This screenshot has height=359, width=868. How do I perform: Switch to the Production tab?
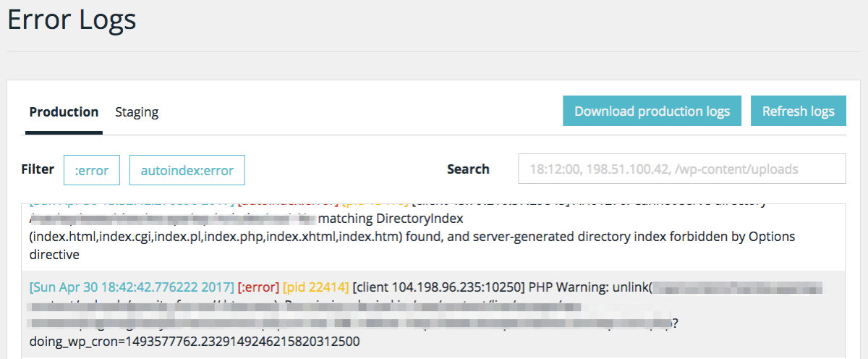[64, 112]
